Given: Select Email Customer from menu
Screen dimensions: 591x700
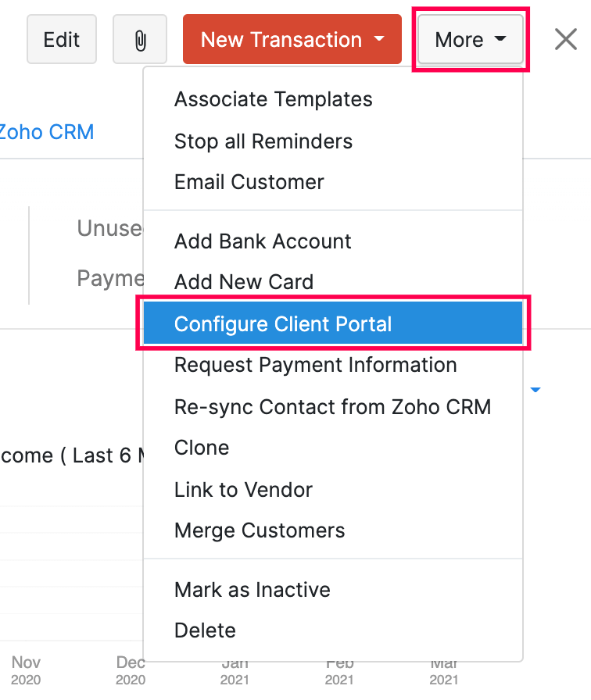Looking at the screenshot, I should tap(249, 183).
